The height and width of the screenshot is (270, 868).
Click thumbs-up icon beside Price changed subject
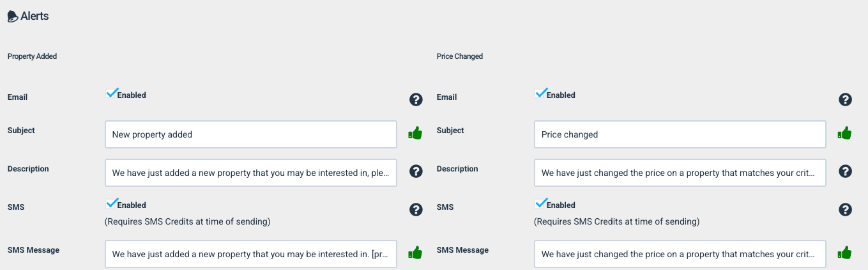(x=844, y=133)
